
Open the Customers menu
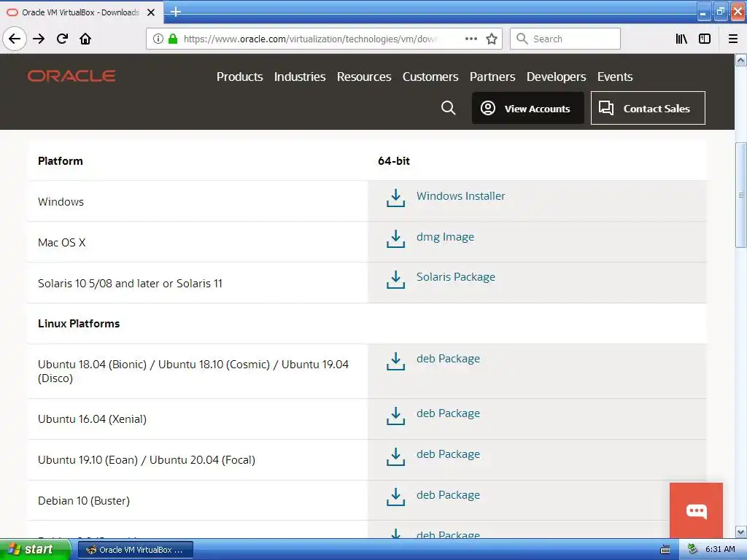click(430, 77)
